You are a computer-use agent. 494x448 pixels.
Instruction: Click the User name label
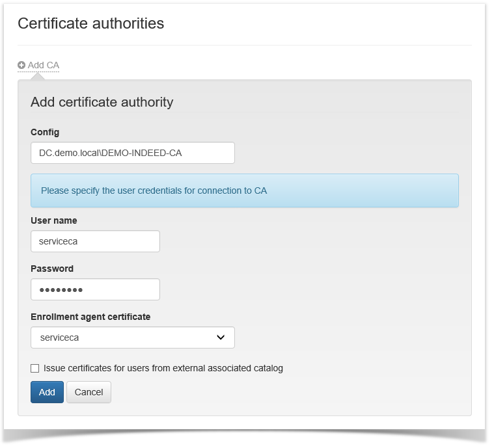pos(53,220)
